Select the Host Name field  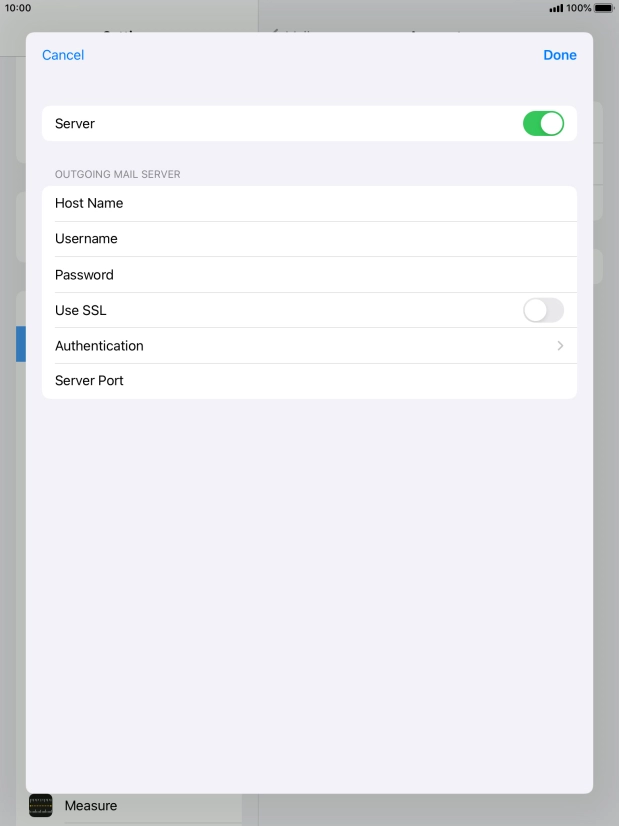click(309, 203)
